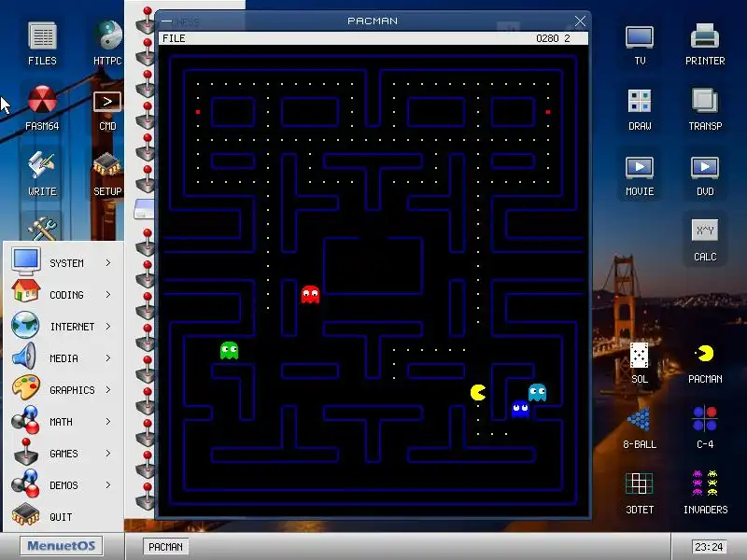
Task: Click the score display 0280 2
Action: 553,38
